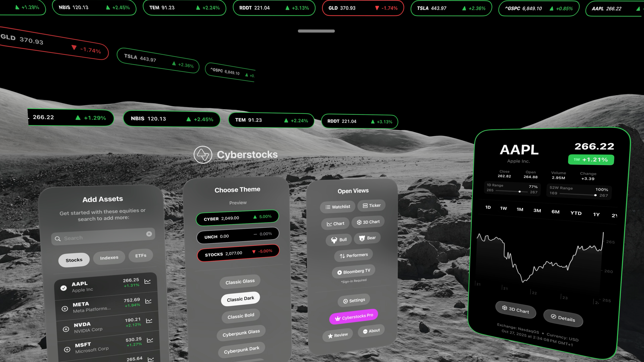Choose the Classic Bold theme
This screenshot has height=362, width=644.
point(241,316)
